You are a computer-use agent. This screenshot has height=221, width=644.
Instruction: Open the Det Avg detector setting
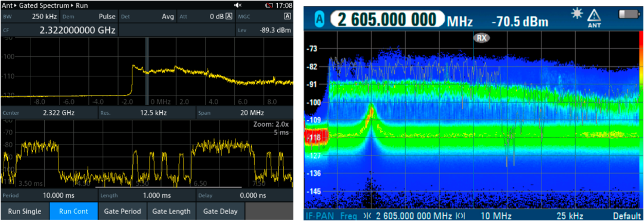(x=147, y=17)
